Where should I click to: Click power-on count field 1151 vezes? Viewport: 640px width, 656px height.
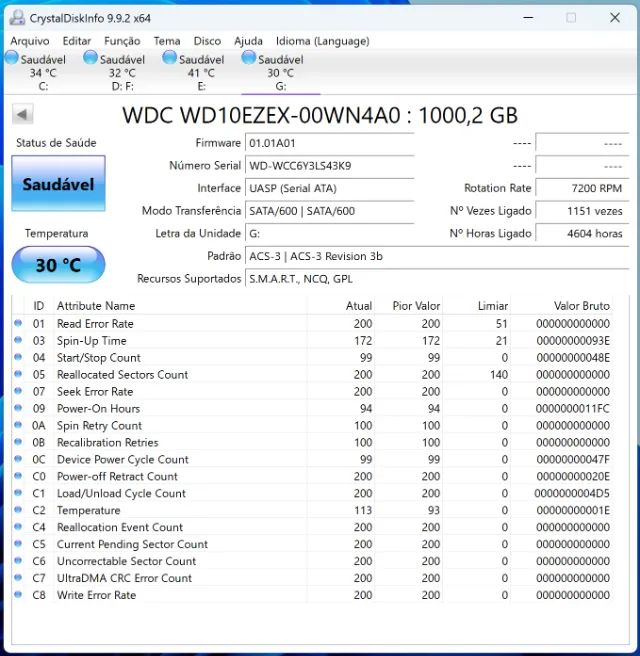click(582, 211)
